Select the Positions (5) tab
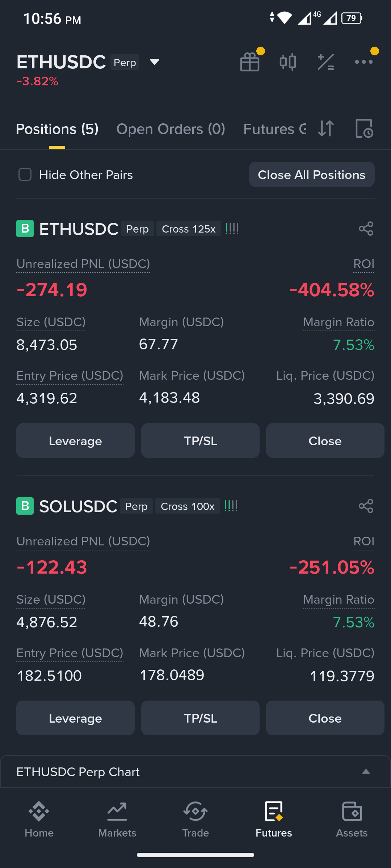391x868 pixels. pos(57,129)
